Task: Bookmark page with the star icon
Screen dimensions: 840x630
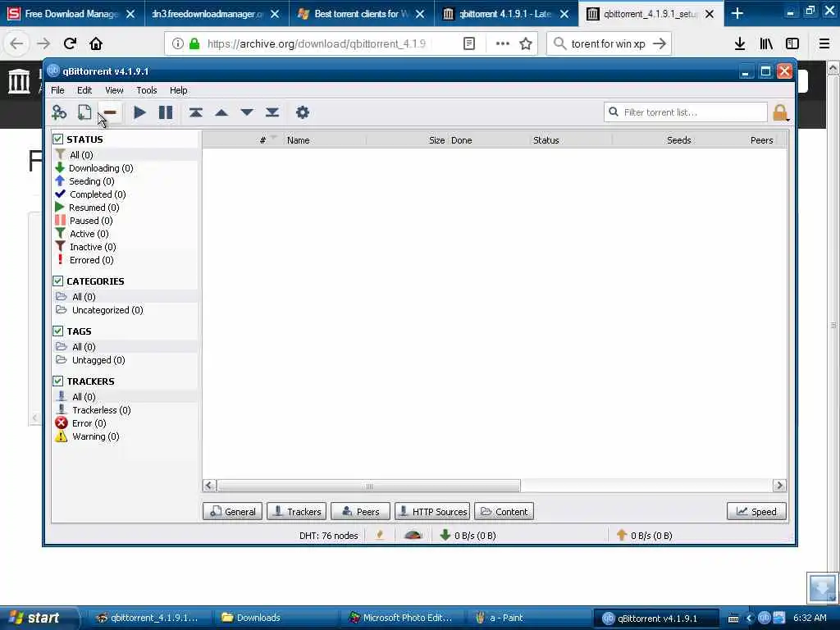Action: pyautogui.click(x=526, y=43)
